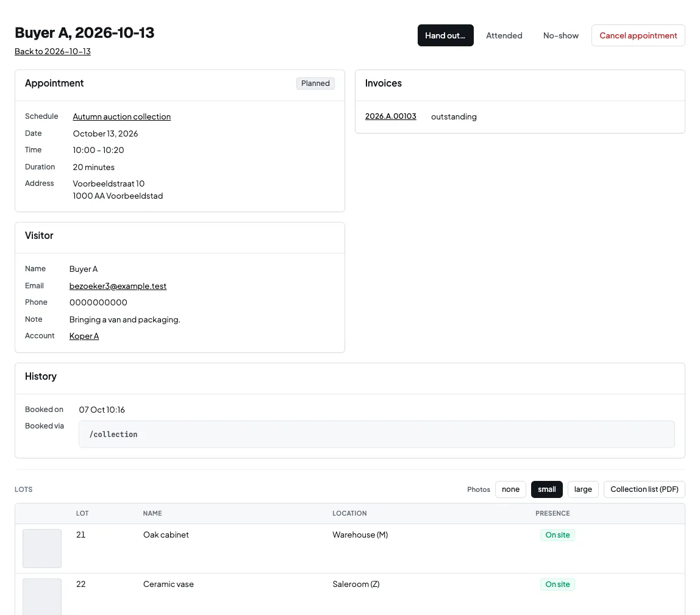Click the address line Voorbeeldstraat 10
The height and width of the screenshot is (615, 700).
109,183
